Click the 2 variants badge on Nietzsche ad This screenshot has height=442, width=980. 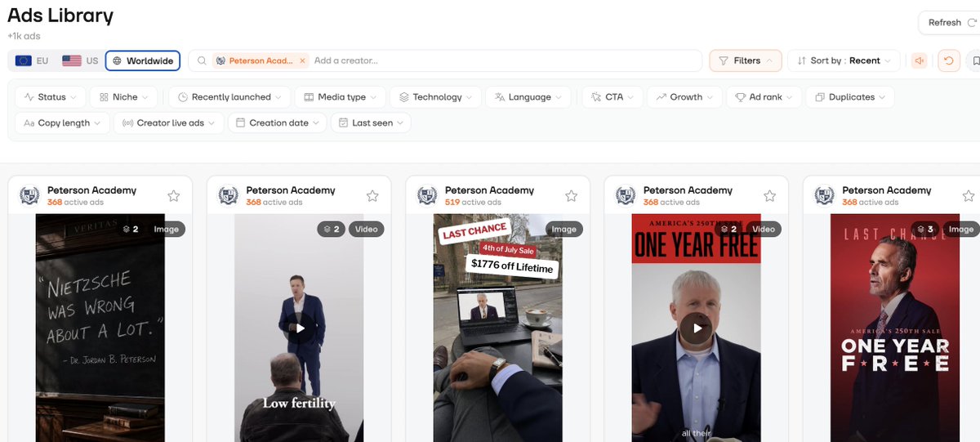[x=131, y=230]
